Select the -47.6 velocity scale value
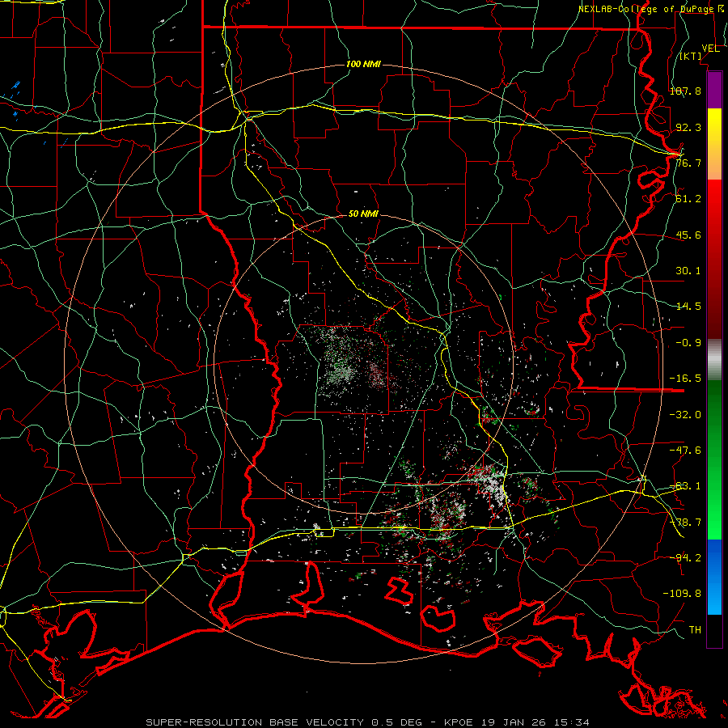Viewport: 728px width, 728px height. click(x=685, y=451)
